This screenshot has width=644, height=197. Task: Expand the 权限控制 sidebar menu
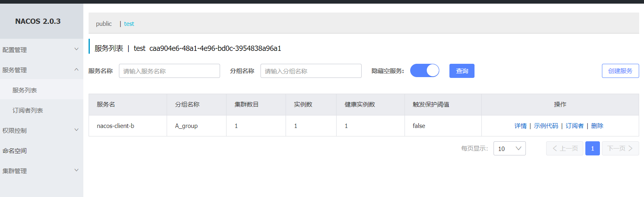(x=40, y=130)
